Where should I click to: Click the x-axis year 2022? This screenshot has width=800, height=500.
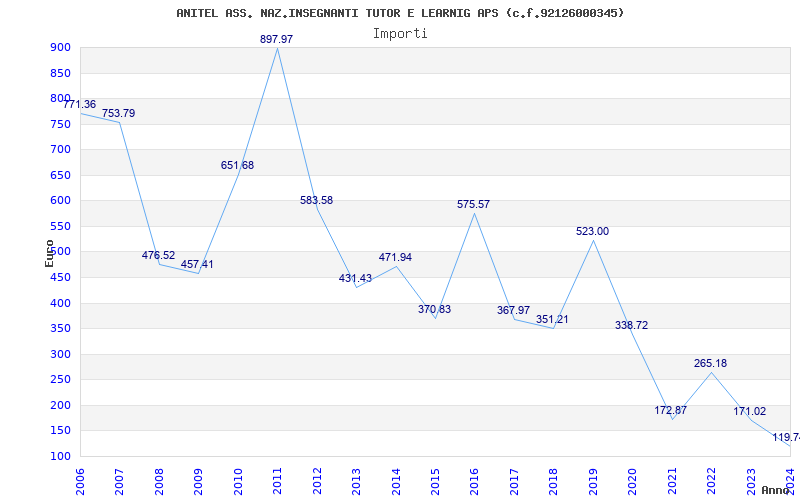pyautogui.click(x=712, y=482)
